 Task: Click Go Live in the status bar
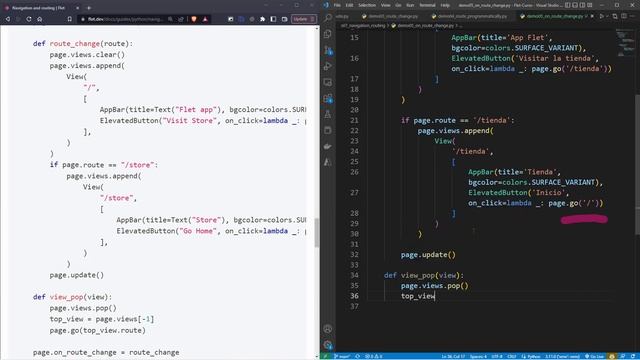[594, 356]
